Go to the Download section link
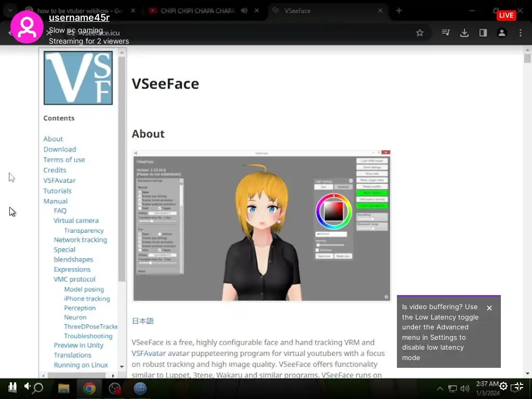 (x=60, y=149)
